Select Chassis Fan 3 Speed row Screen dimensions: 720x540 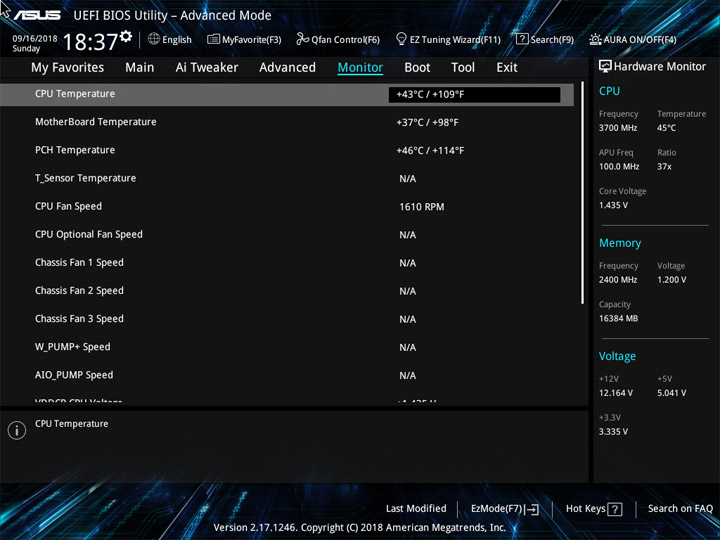pos(287,319)
